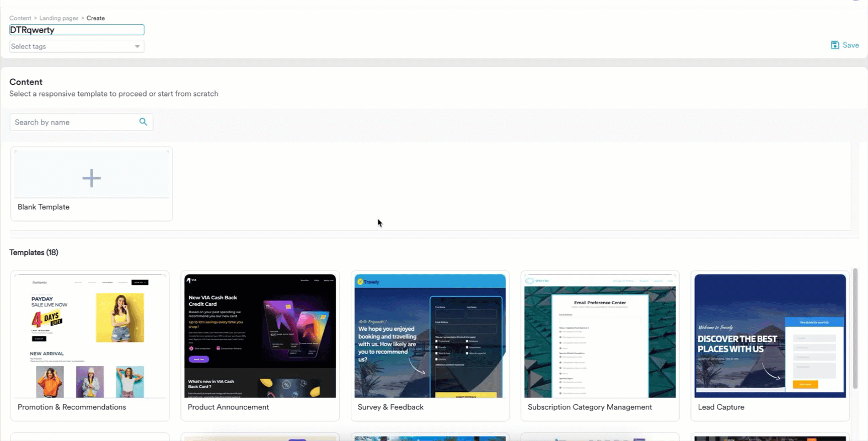Click the plus icon in Blank Template
Viewport: 868px width, 441px height.
pos(92,178)
